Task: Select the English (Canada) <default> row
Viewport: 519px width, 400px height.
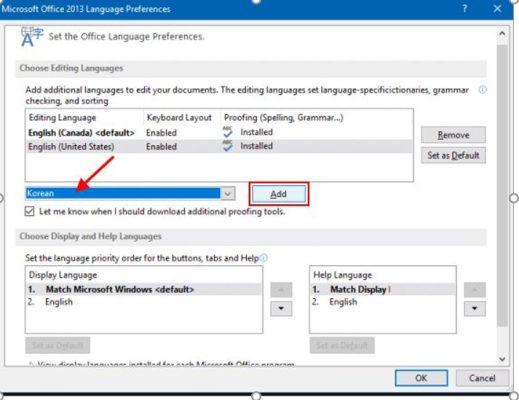Action: click(219, 133)
